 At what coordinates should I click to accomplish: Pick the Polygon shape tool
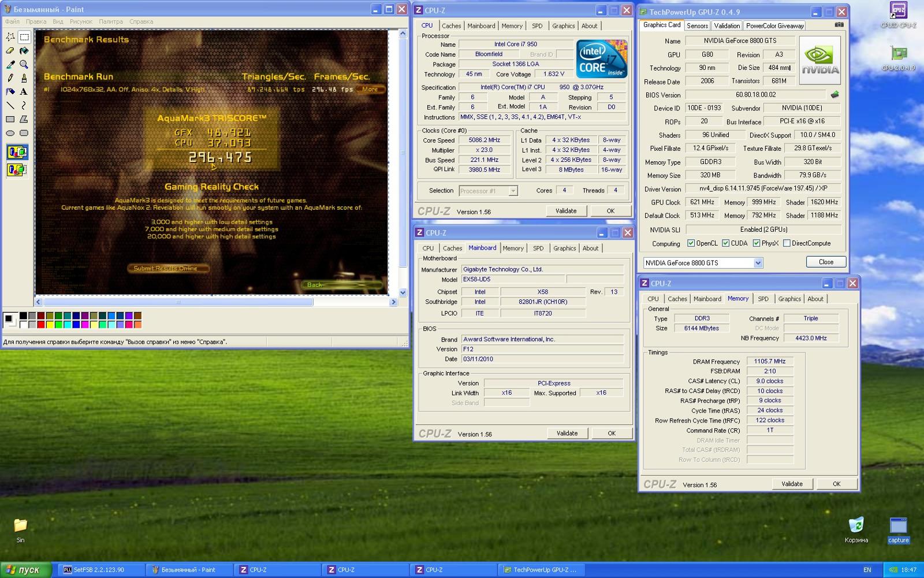tap(24, 119)
